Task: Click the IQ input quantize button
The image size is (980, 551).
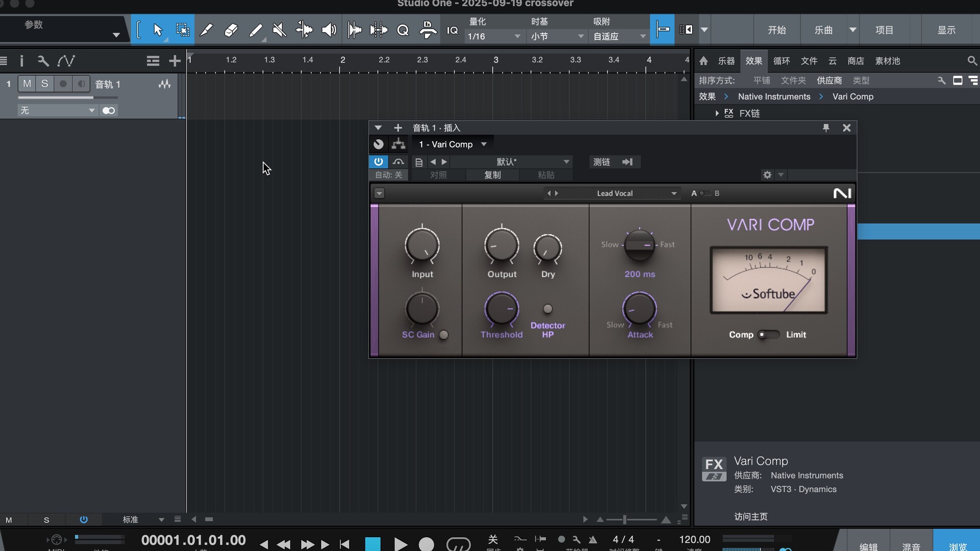Action: pyautogui.click(x=452, y=31)
